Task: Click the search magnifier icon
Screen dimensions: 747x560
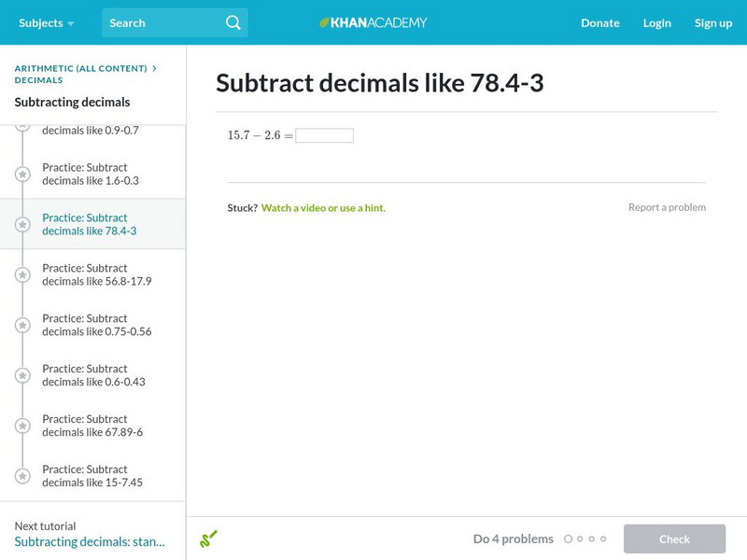Action: [233, 22]
